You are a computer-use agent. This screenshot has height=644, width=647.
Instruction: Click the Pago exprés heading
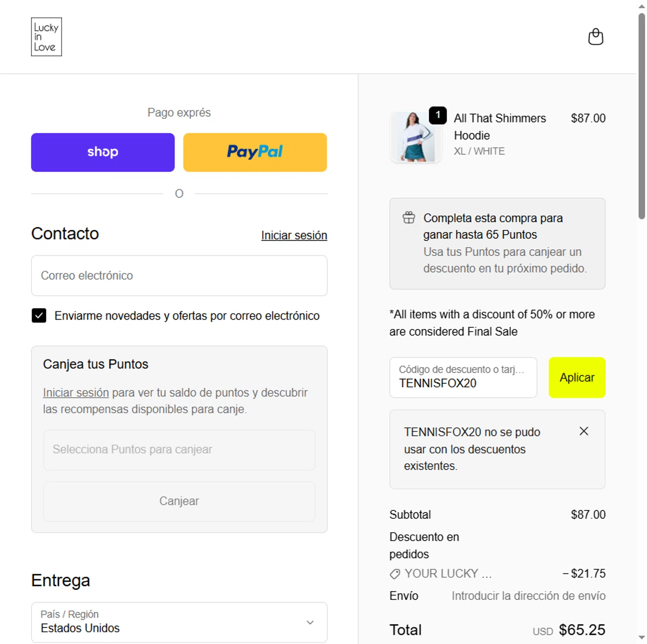pos(179,113)
